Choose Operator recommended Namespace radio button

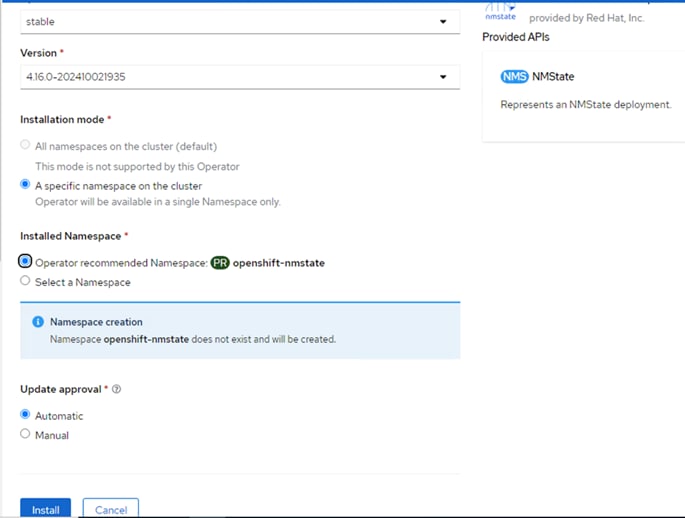click(25, 261)
